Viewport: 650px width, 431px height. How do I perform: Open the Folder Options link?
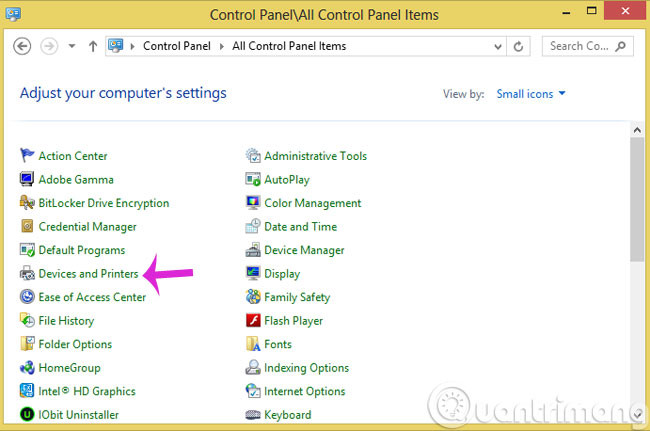click(x=75, y=344)
